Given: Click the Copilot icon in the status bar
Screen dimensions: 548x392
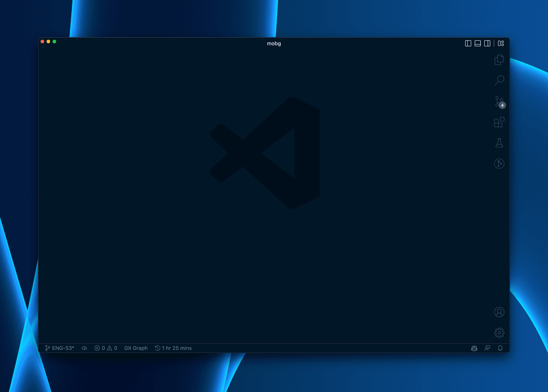Looking at the screenshot, I should (474, 348).
